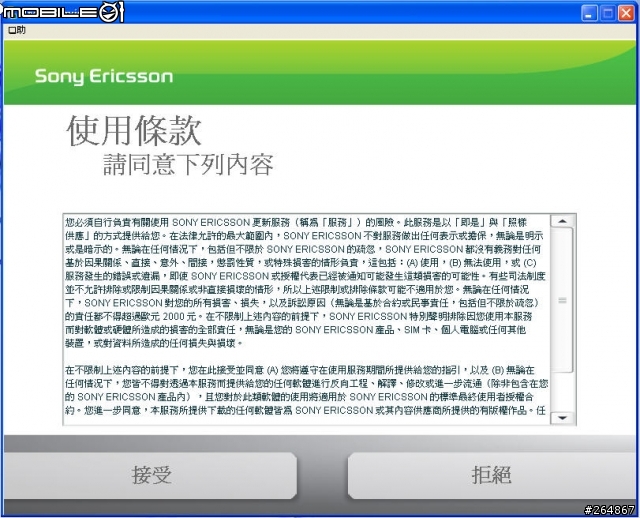Click the paragraph starting 在不限制上述內容的前提下，您在此
Viewport: 640px width, 518px height.
(306, 390)
